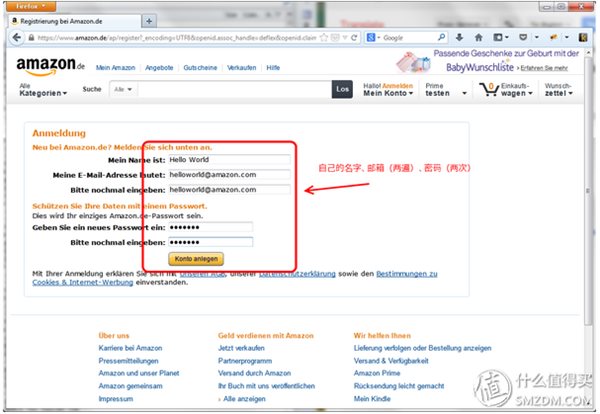Click the page vertical scrollbar
The height and width of the screenshot is (414, 600).
coord(588,191)
